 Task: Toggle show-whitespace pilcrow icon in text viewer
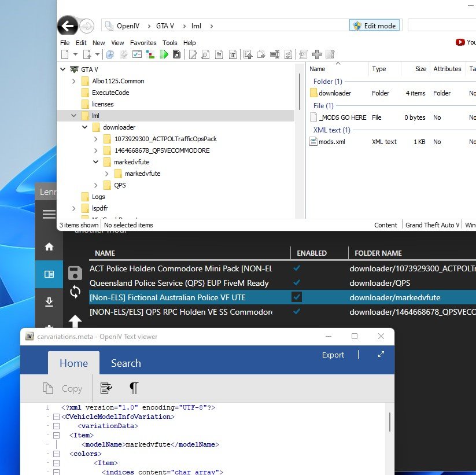134,388
